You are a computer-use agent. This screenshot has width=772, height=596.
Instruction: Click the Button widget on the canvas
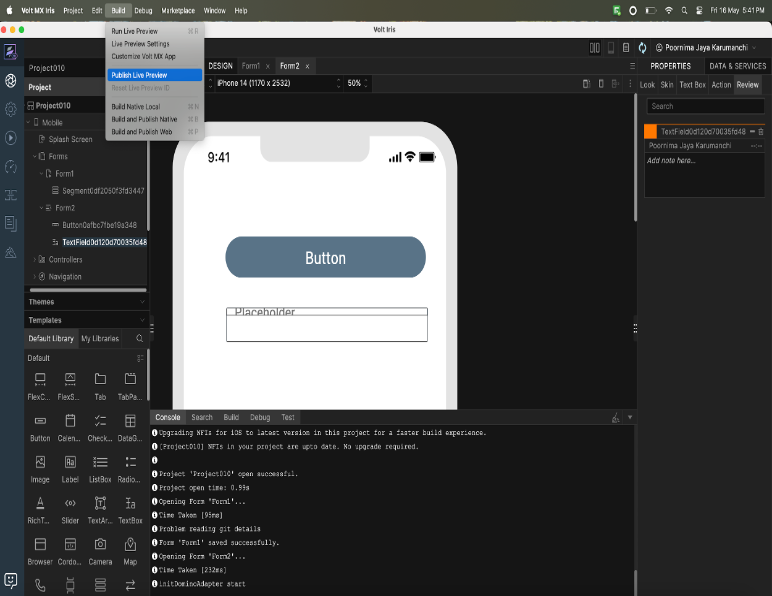[x=325, y=258]
